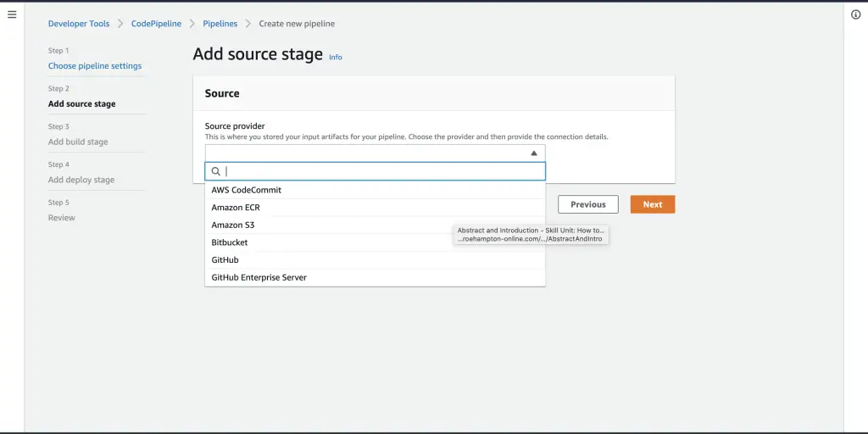Select Amazon S3 option

click(x=376, y=225)
